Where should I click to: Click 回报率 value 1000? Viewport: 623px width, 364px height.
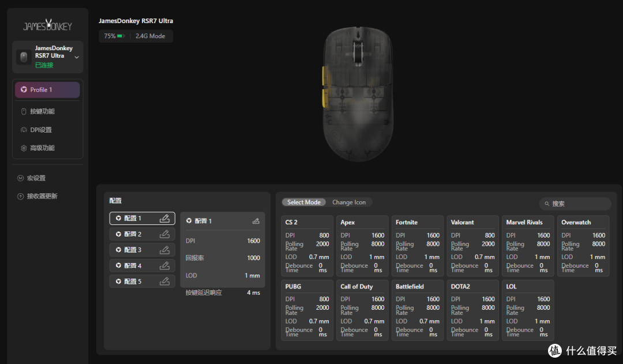[x=253, y=258]
